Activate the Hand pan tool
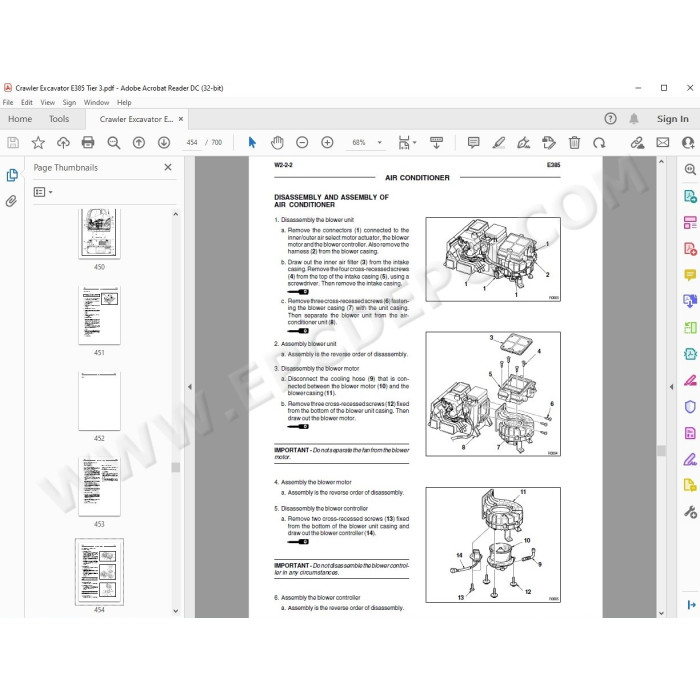The image size is (700, 700). (x=277, y=143)
